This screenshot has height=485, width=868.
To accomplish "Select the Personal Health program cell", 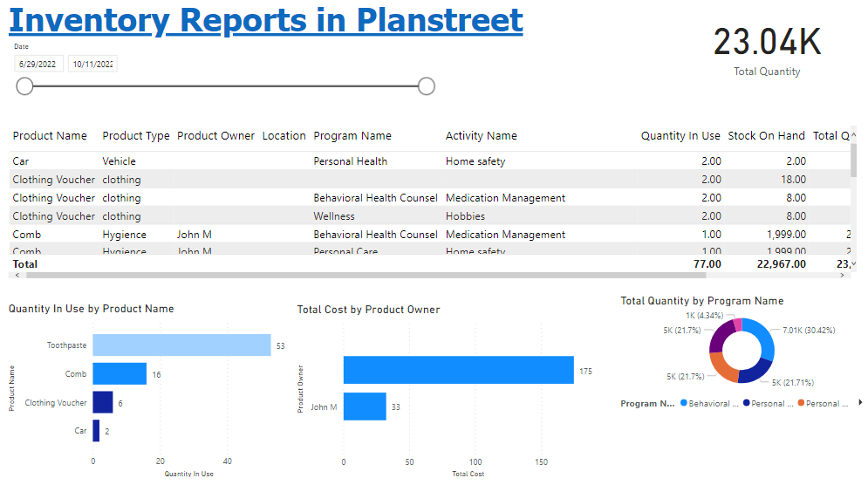I will click(351, 161).
